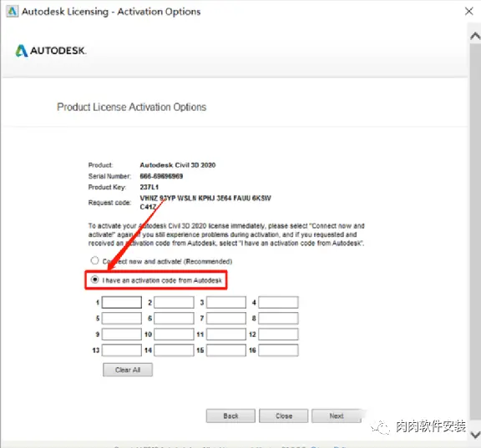Click activation code field 12
481x448 pixels.
(278, 334)
